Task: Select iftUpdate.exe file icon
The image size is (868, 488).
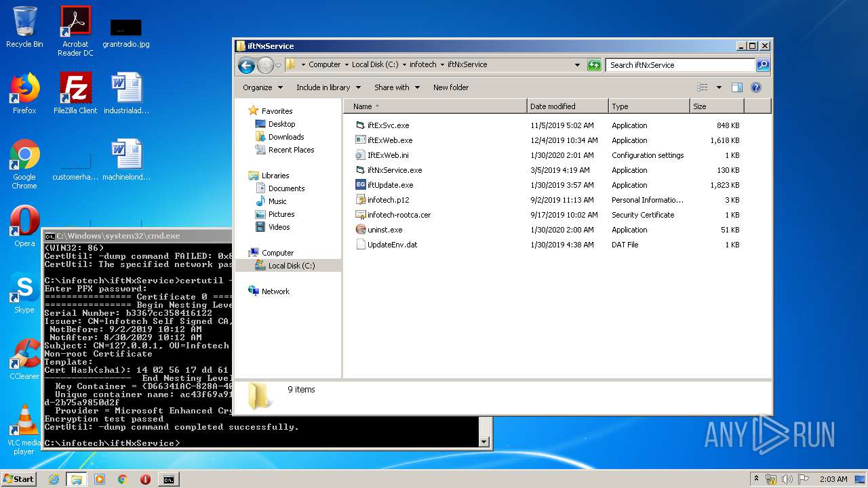Action: (x=361, y=185)
